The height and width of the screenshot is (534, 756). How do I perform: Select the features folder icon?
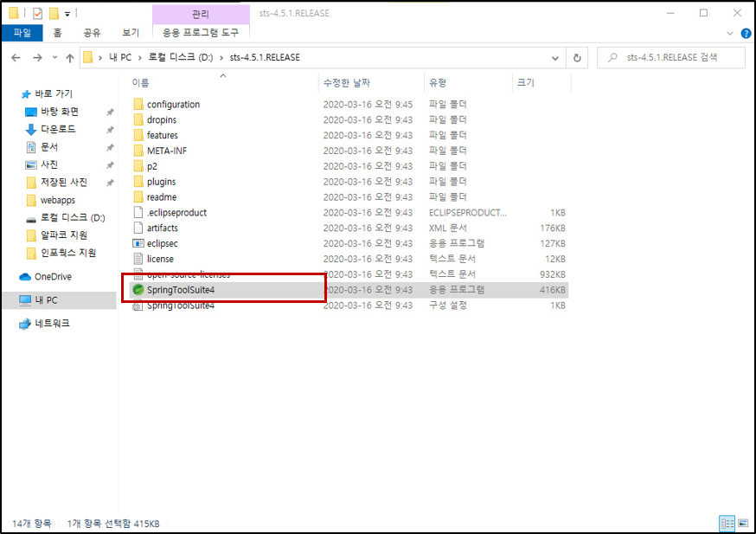tap(138, 135)
